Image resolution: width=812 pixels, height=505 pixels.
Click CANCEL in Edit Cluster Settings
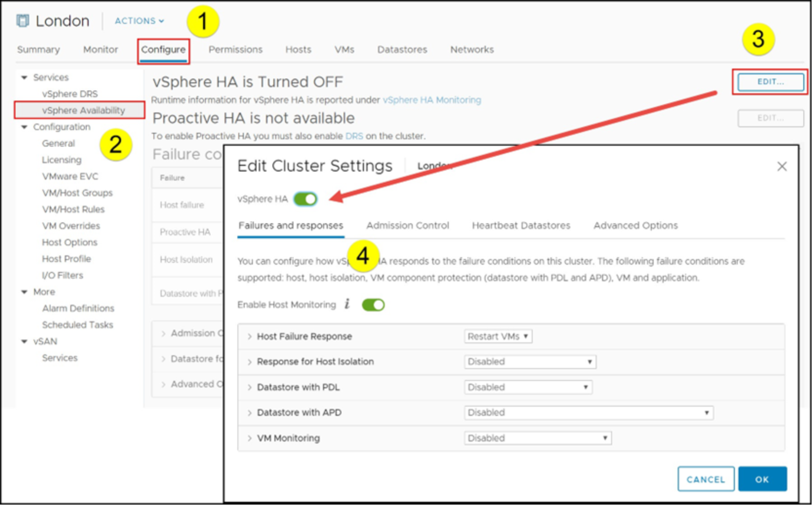coord(706,479)
